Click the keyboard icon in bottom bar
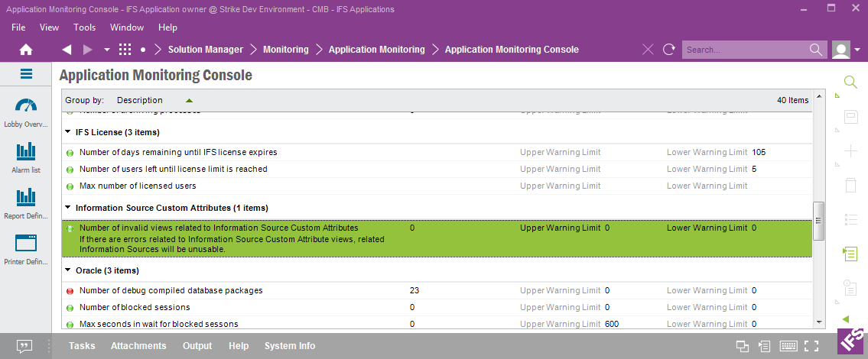The width and height of the screenshot is (868, 359). tap(788, 346)
